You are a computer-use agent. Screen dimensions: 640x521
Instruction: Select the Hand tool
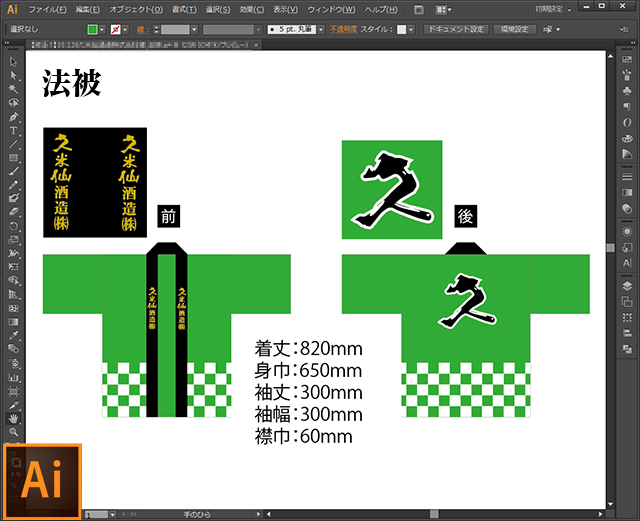tap(13, 419)
